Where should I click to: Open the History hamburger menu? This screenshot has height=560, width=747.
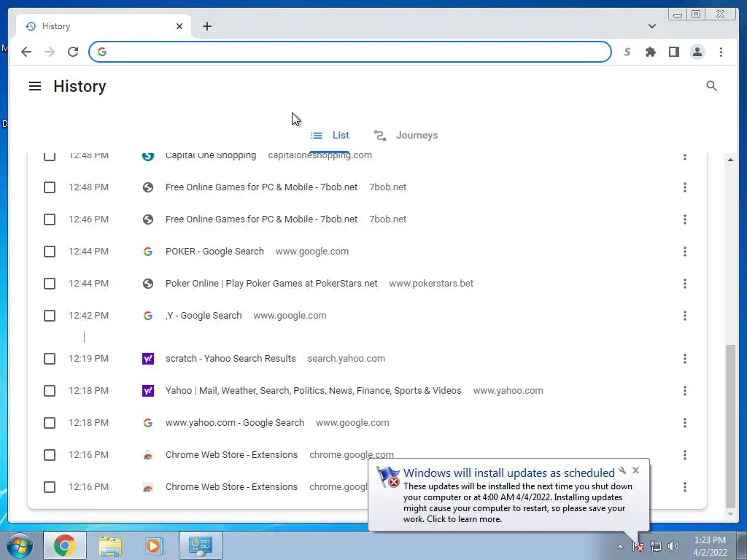pos(35,86)
